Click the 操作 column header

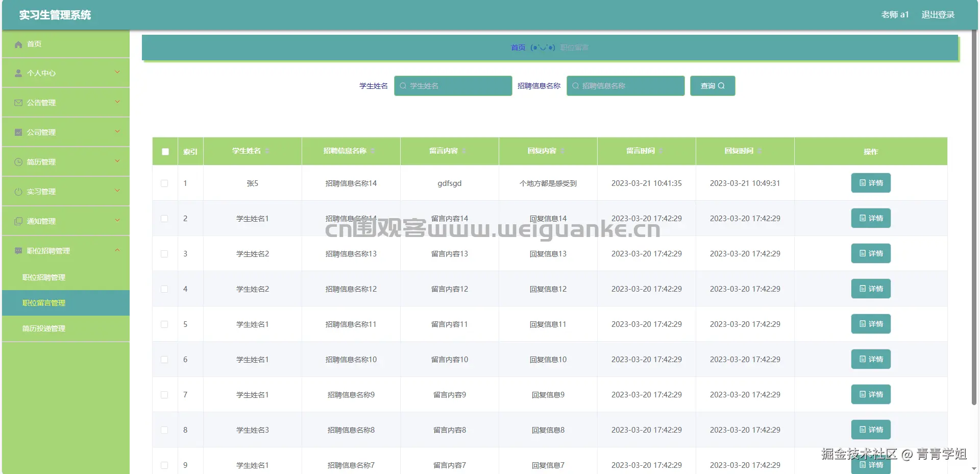tap(871, 152)
